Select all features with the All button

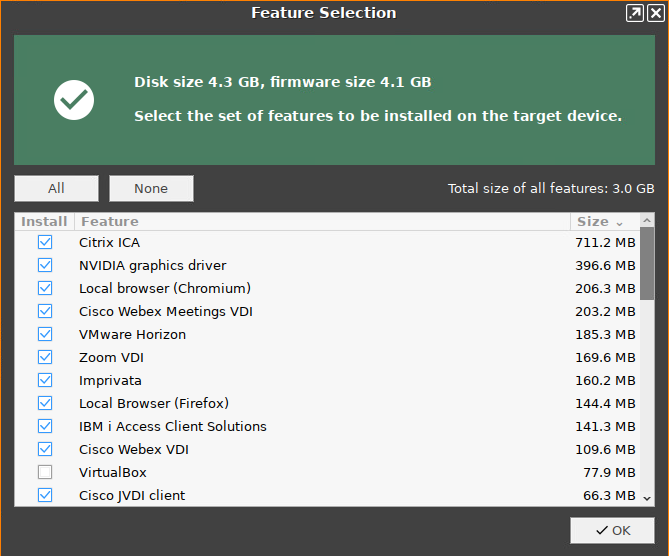click(56, 188)
